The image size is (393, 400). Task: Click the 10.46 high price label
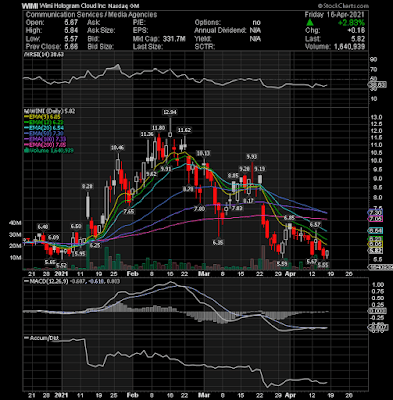117,147
